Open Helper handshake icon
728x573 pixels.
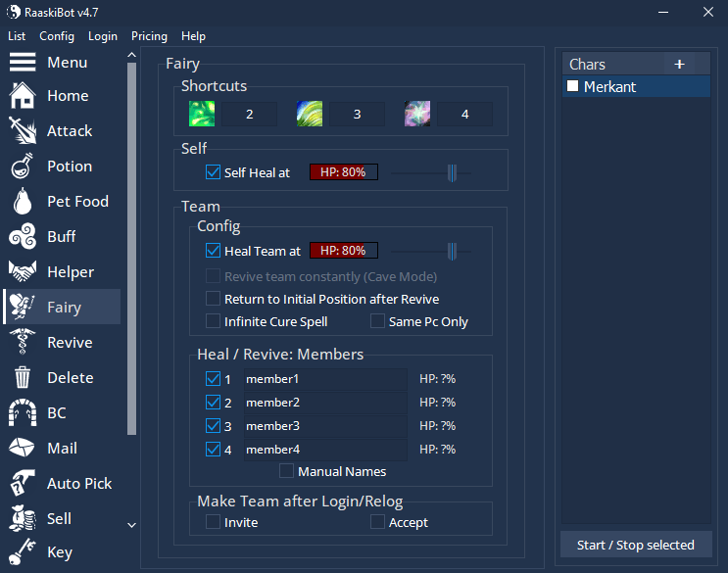tap(23, 272)
